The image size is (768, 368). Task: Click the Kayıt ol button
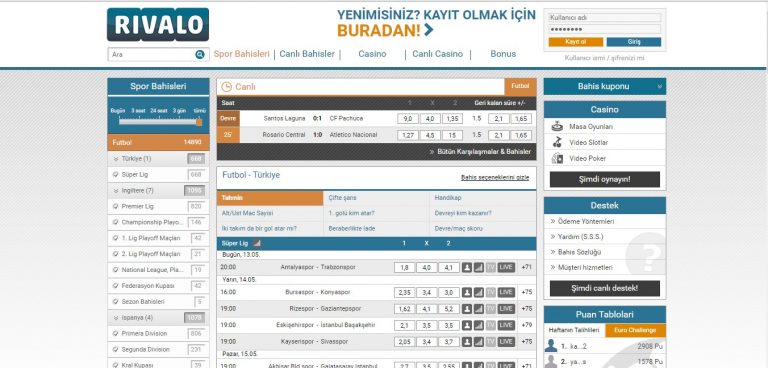click(x=576, y=42)
